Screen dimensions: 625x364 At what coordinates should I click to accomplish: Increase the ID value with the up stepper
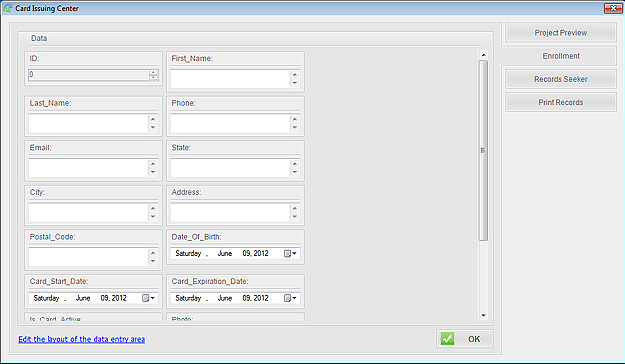pyautogui.click(x=153, y=72)
